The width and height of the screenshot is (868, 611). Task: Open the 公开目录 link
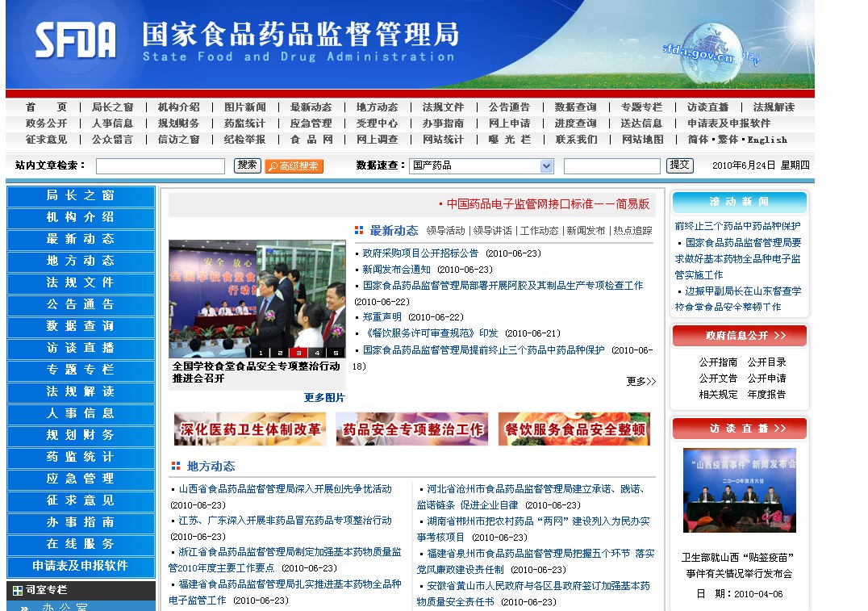pos(766,362)
